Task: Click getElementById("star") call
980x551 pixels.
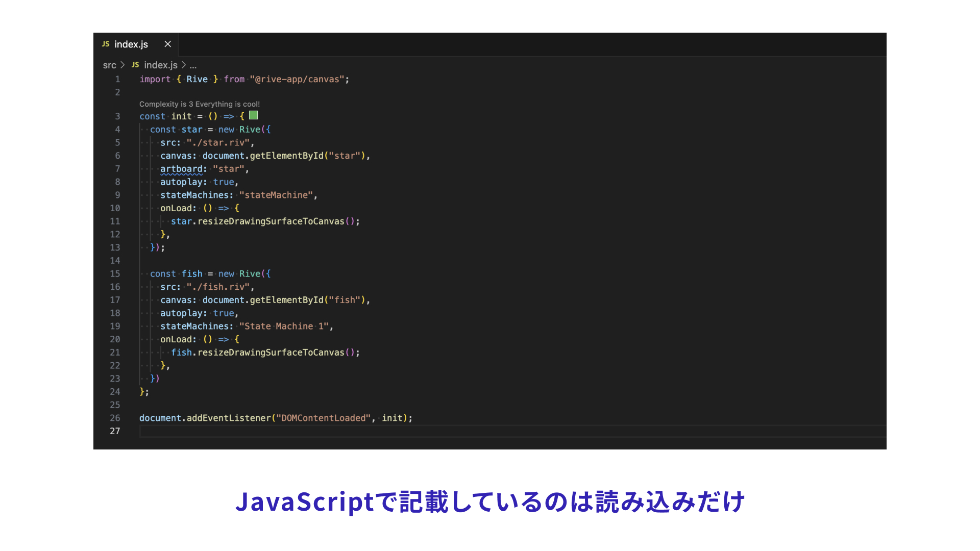Action: (307, 156)
